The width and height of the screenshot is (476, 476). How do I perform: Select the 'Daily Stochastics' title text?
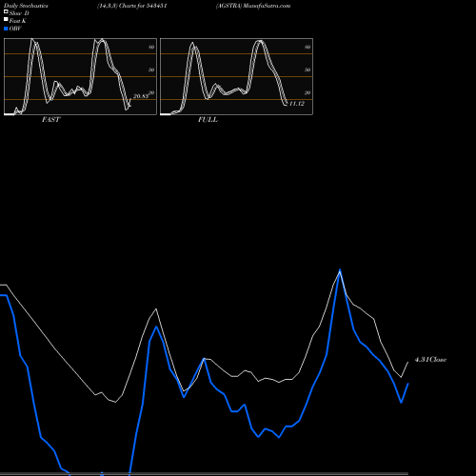[x=26, y=6]
